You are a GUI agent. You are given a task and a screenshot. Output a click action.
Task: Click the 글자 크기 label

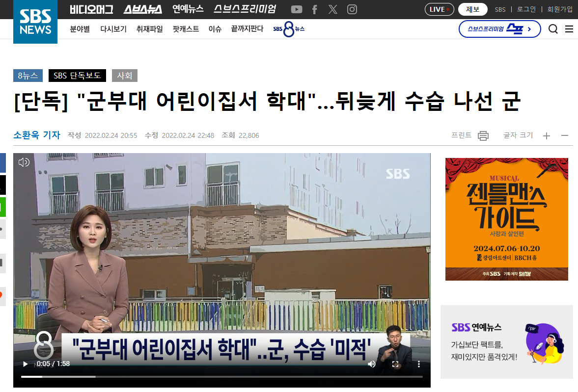click(x=518, y=135)
